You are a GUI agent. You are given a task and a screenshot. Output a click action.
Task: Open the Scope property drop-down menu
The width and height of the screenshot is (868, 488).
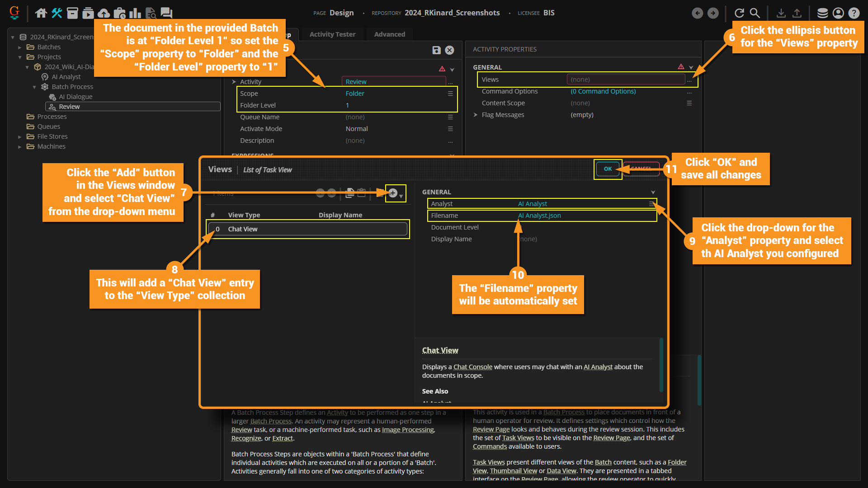(450, 94)
